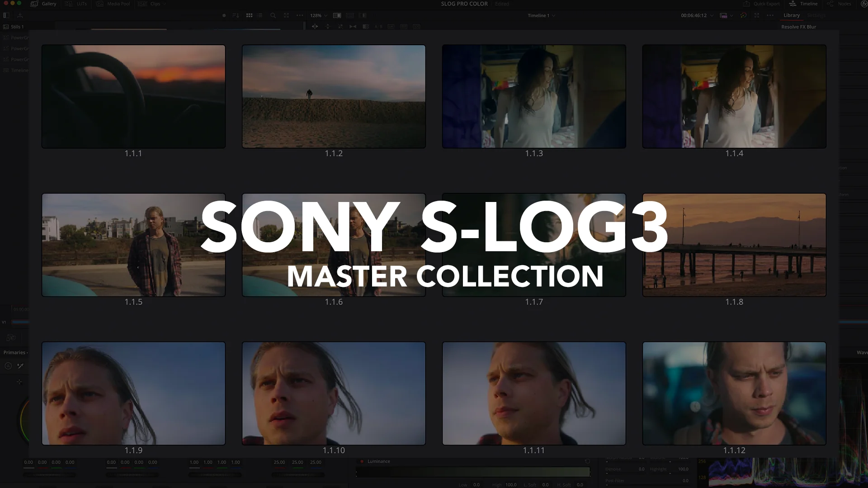
Task: Click the Luminance High 100.0 value
Action: [511, 485]
